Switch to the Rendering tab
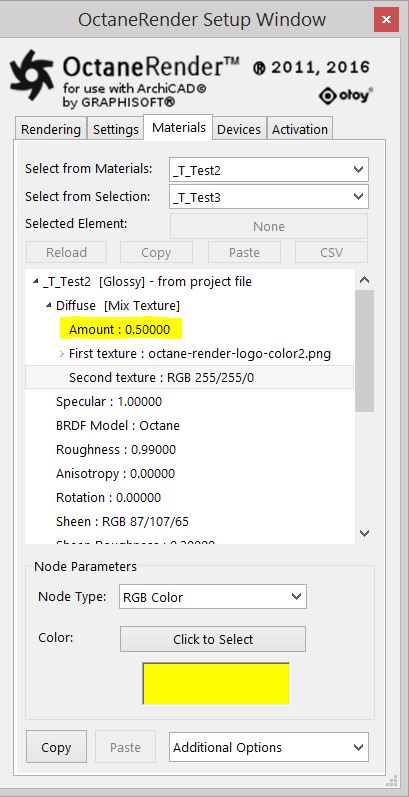 click(x=50, y=129)
